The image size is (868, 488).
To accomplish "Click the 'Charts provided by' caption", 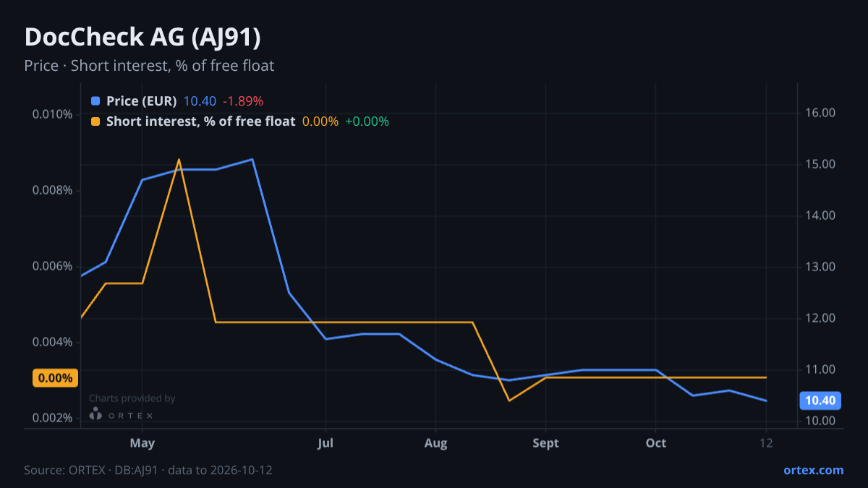I will click(x=132, y=398).
